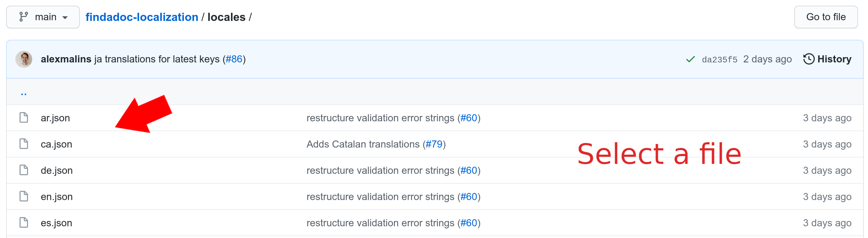The height and width of the screenshot is (238, 868).
Task: Open pull request #79 Catalan link
Action: [x=434, y=144]
